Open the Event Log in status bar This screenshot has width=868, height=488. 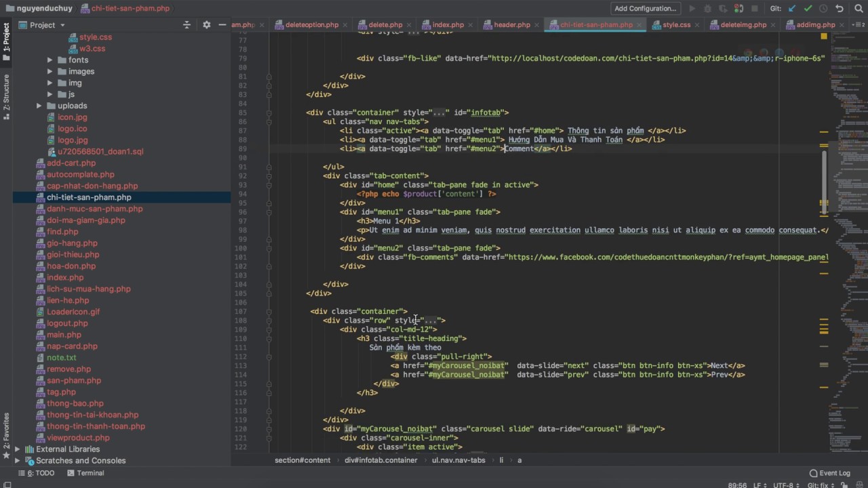click(x=829, y=473)
